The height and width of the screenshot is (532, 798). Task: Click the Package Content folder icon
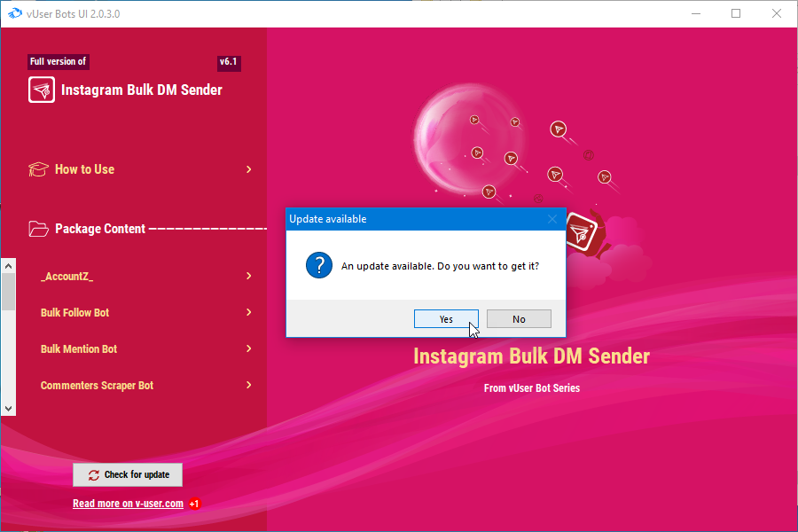[38, 229]
